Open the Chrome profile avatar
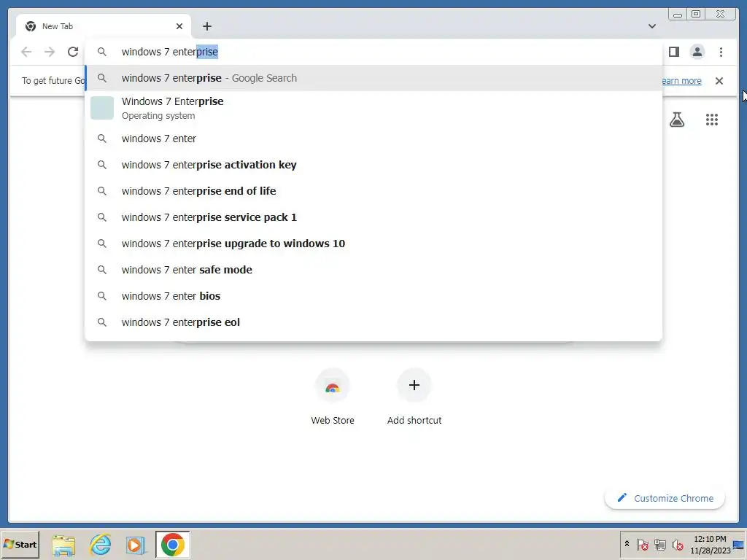The height and width of the screenshot is (560, 747). (697, 52)
